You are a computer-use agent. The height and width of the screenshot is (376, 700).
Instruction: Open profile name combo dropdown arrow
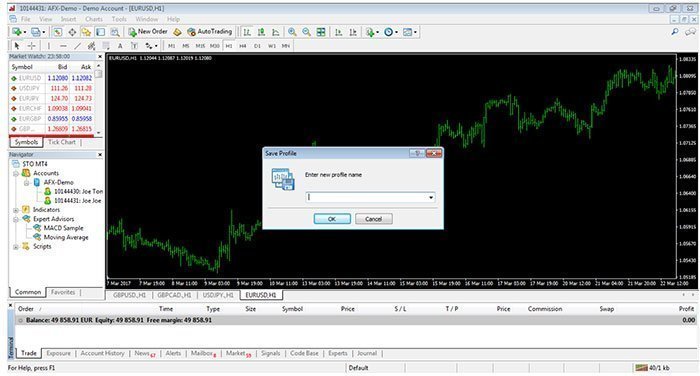pyautogui.click(x=431, y=197)
